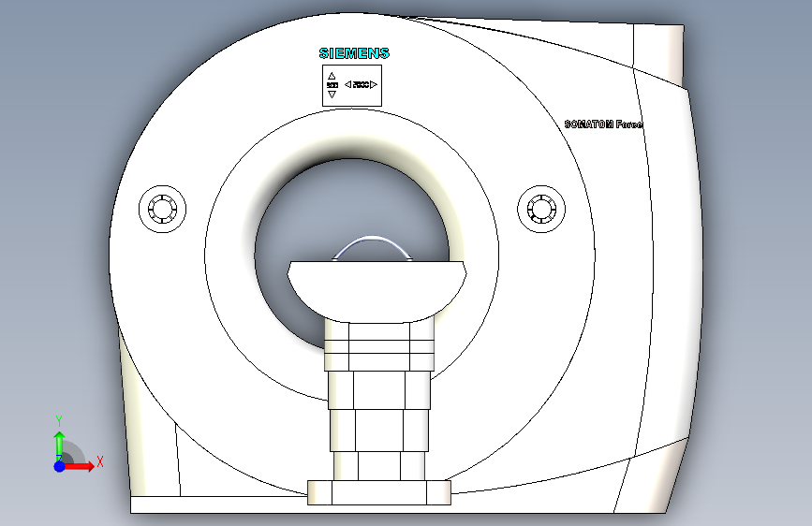Click the blue Z axis ball on the triad
The height and width of the screenshot is (526, 812).
pos(59,466)
